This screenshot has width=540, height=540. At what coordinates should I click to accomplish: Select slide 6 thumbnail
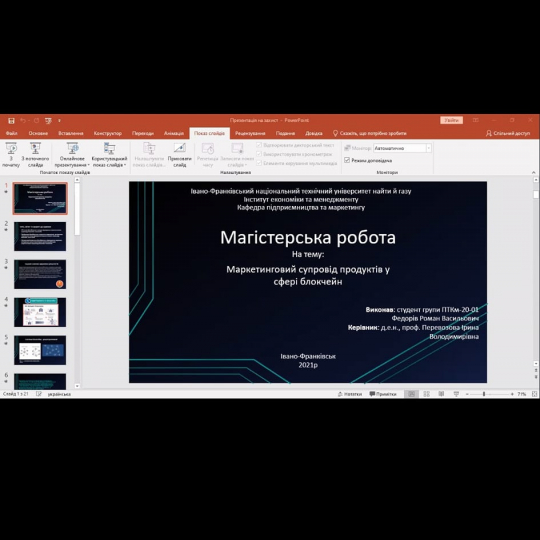coord(40,381)
